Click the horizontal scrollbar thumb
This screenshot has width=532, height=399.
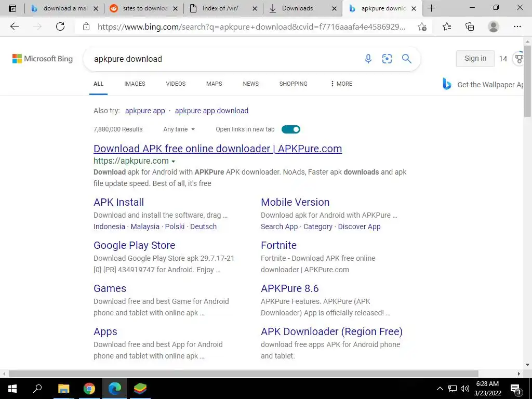(243, 374)
